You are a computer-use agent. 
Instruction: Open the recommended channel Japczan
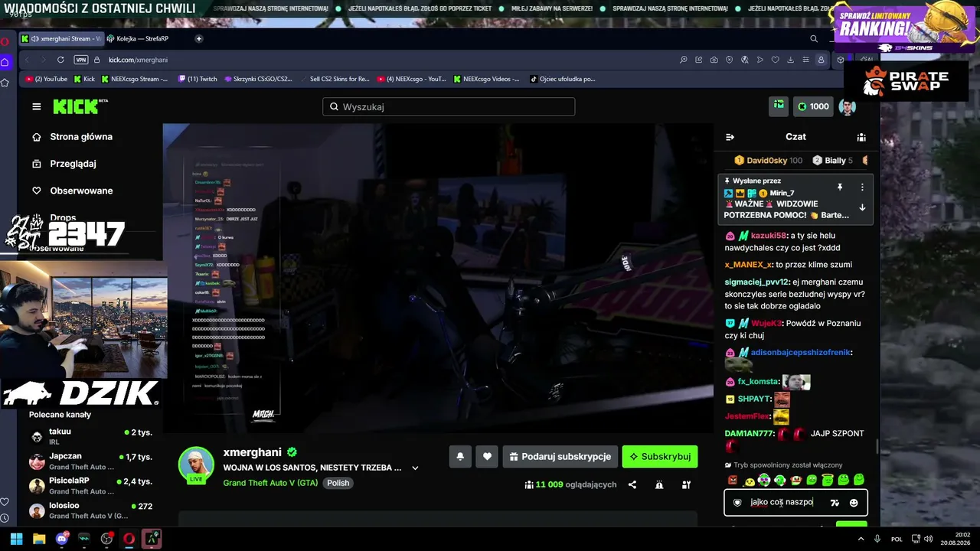[x=90, y=461]
